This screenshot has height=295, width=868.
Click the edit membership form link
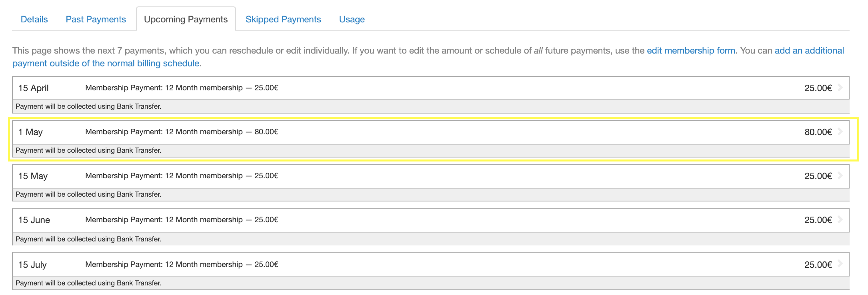(691, 50)
